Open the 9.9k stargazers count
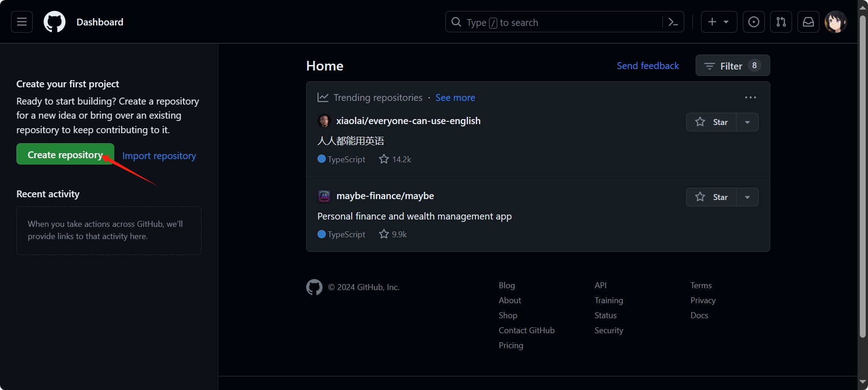This screenshot has width=868, height=390. [393, 234]
